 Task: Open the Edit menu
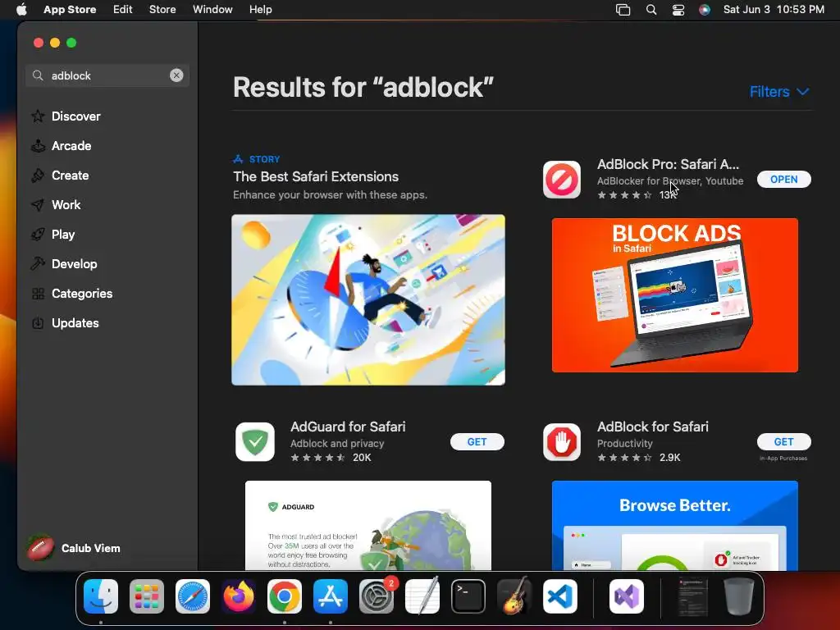(122, 9)
